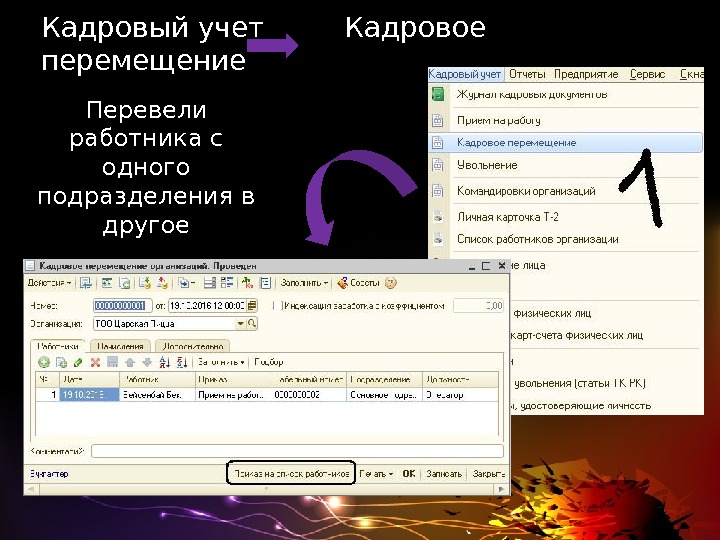Click the Организация magnifier open icon
This screenshot has height=540, width=720.
(252, 324)
